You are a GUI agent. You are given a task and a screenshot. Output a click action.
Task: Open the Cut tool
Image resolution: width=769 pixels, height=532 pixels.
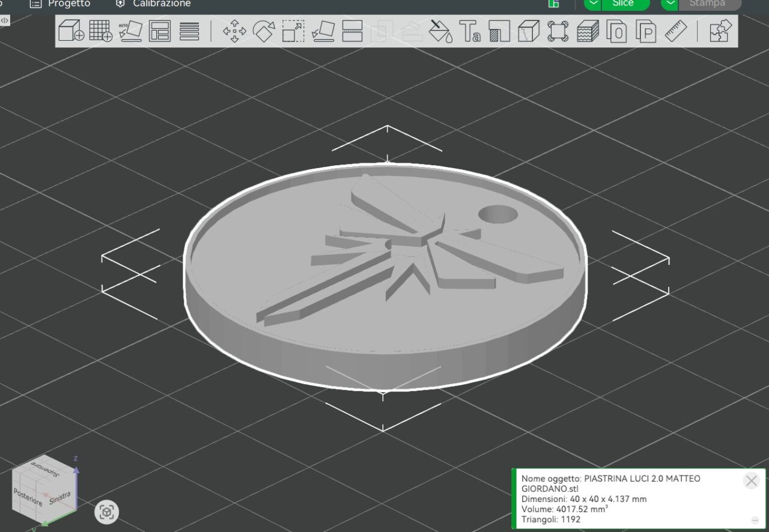(x=352, y=31)
